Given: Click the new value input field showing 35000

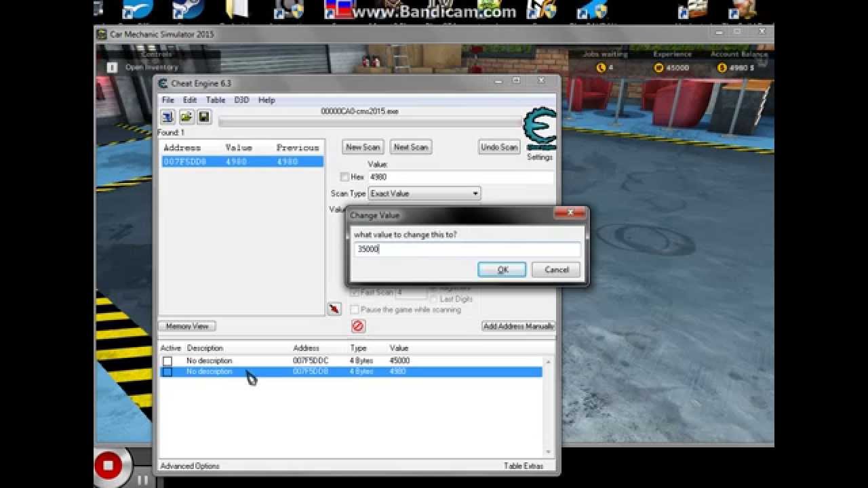Looking at the screenshot, I should pyautogui.click(x=467, y=249).
